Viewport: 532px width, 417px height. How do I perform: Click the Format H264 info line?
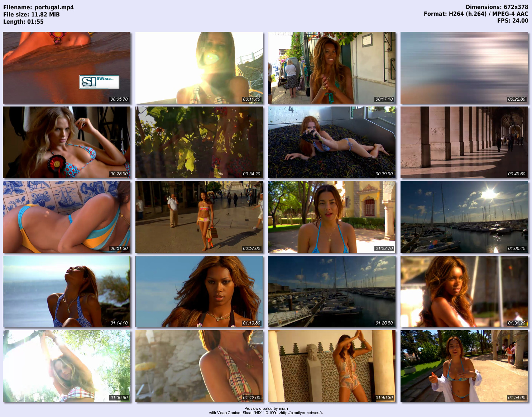click(x=476, y=14)
